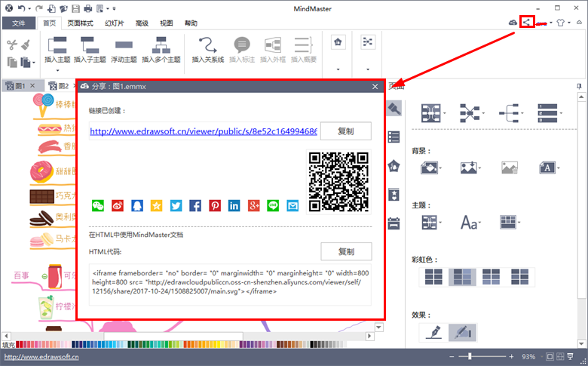Select the third rainbow color option

click(x=491, y=277)
